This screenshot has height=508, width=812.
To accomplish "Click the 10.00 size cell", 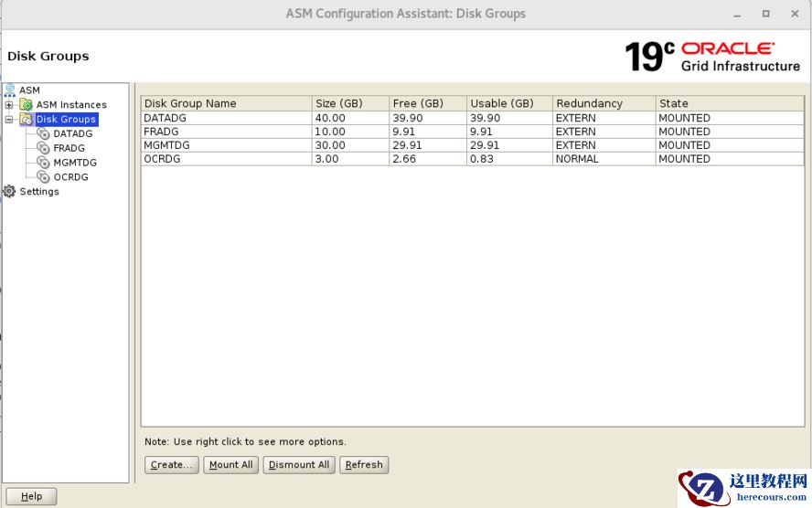I will tap(350, 132).
